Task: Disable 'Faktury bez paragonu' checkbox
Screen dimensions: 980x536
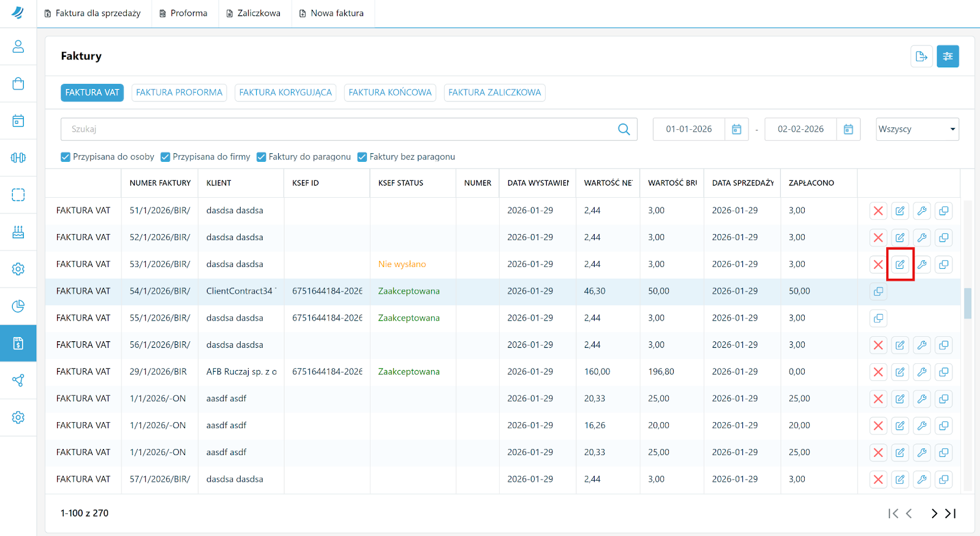Action: (x=362, y=157)
